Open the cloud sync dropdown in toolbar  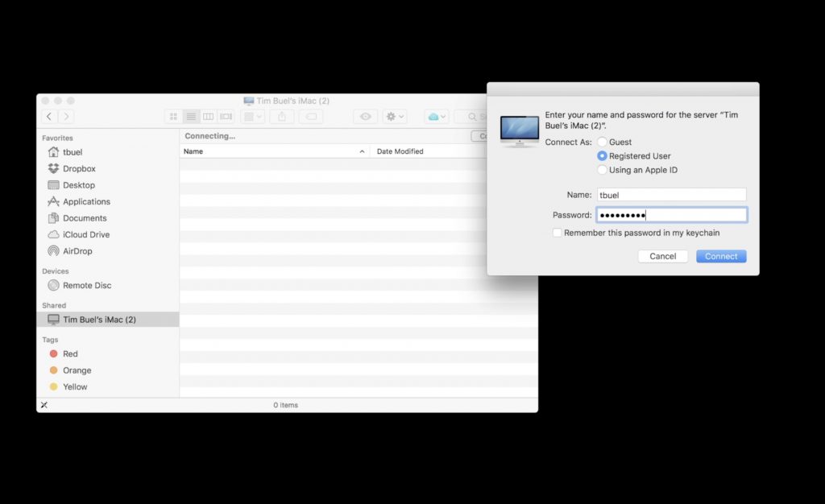click(x=437, y=116)
